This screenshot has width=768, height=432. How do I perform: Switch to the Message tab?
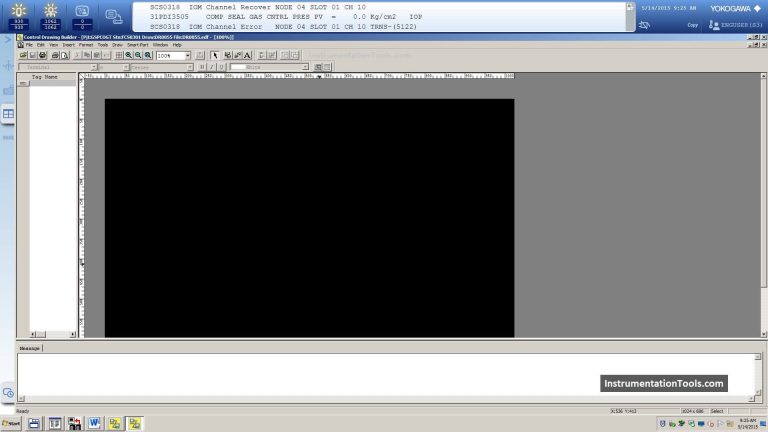click(x=30, y=348)
